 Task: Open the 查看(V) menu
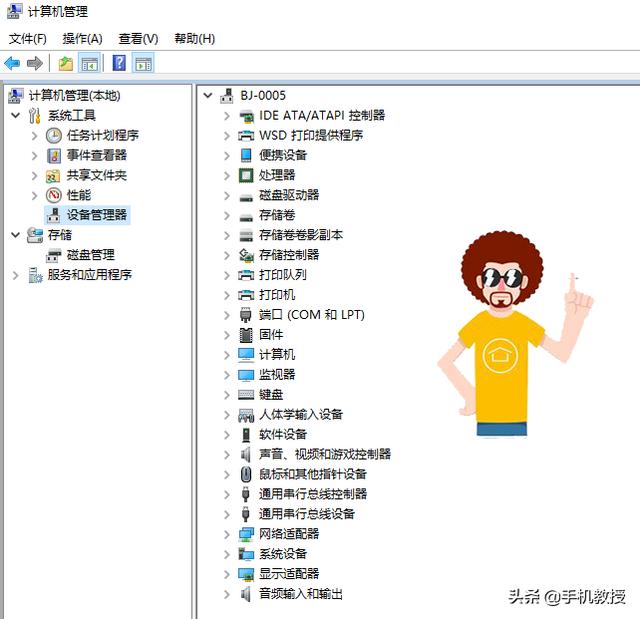coord(138,39)
